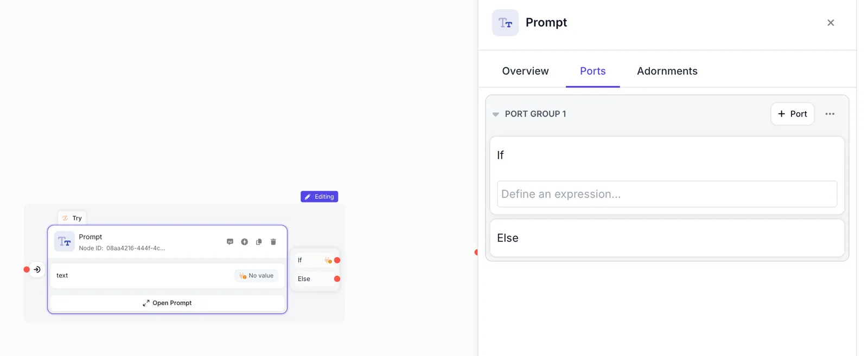Screen dimensions: 868x356
Task: Click the Tt icon in side panel header
Action: [505, 23]
